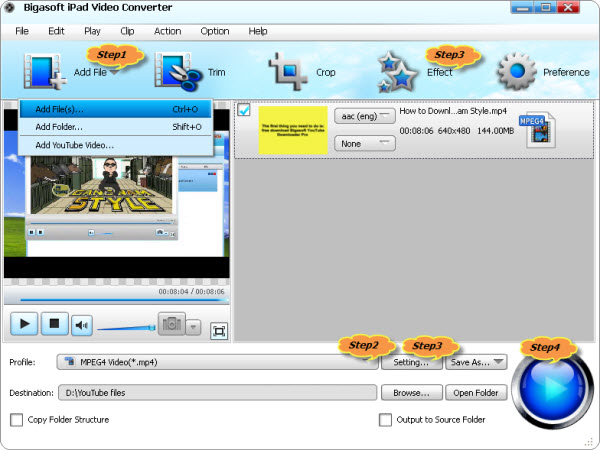Mute the preview volume speaker
The height and width of the screenshot is (450, 600).
click(x=82, y=326)
